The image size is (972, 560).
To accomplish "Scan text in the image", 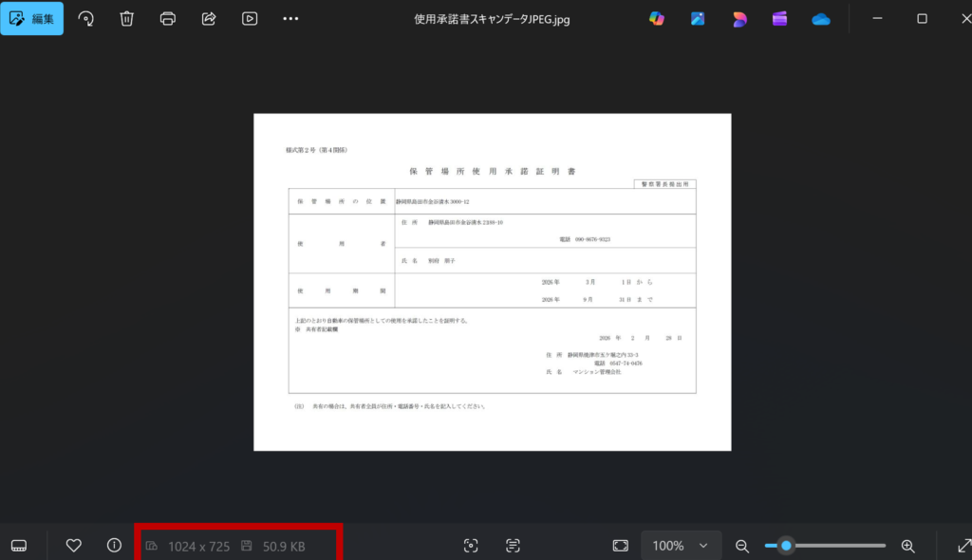I will point(513,545).
